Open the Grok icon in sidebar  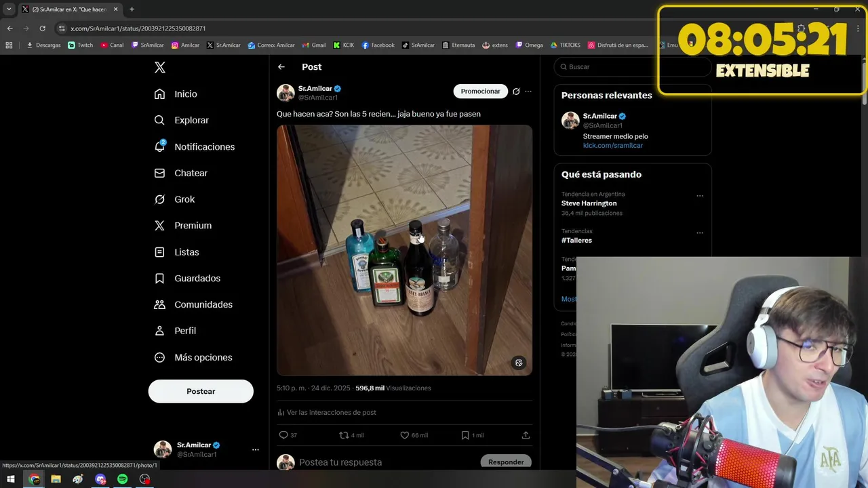click(159, 199)
